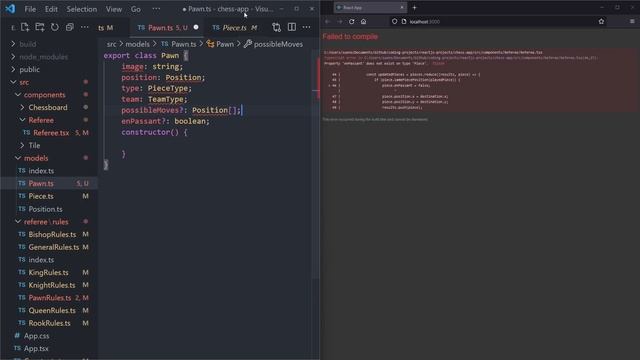Click the src breadcrumb segment
This screenshot has width=640, height=360.
(x=111, y=44)
